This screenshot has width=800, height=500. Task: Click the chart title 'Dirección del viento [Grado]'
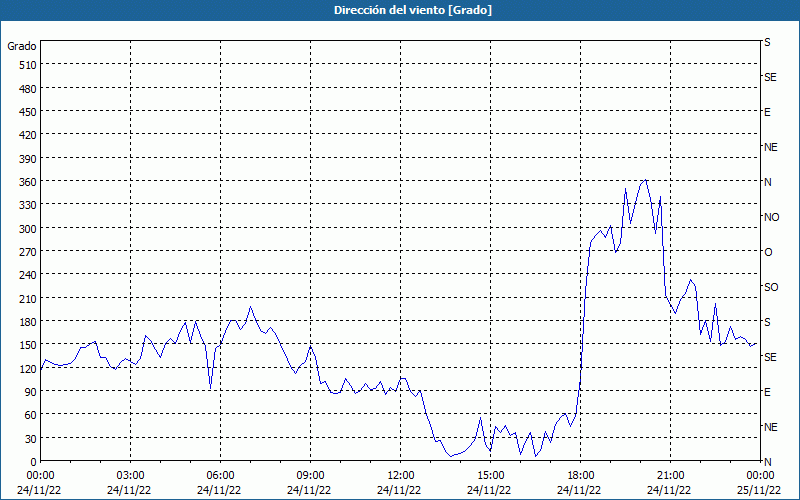pos(413,10)
